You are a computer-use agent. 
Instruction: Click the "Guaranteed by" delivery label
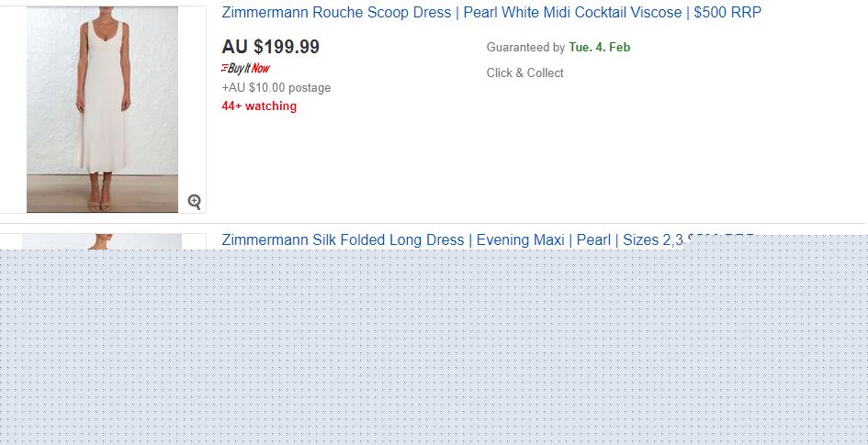[x=525, y=48]
